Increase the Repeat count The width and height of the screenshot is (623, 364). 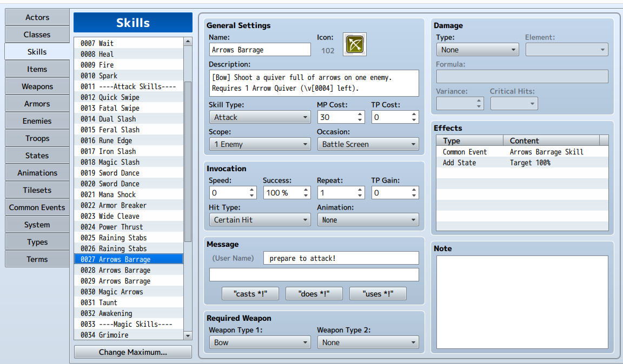(x=360, y=190)
